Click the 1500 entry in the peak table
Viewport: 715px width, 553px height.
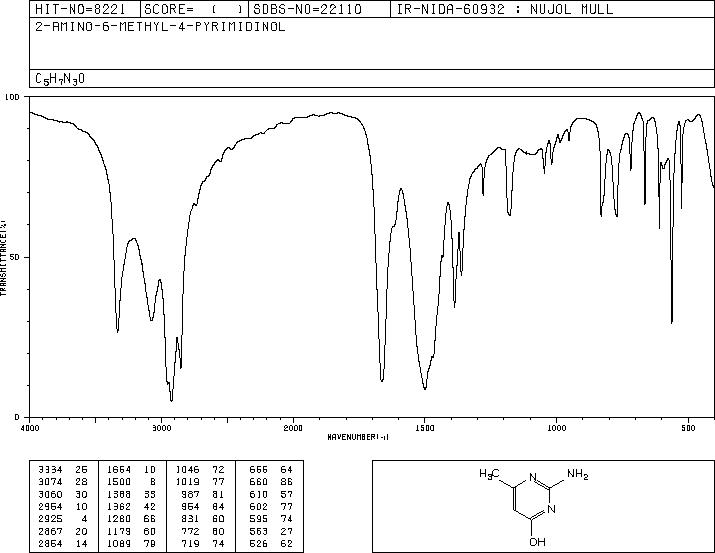119,481
